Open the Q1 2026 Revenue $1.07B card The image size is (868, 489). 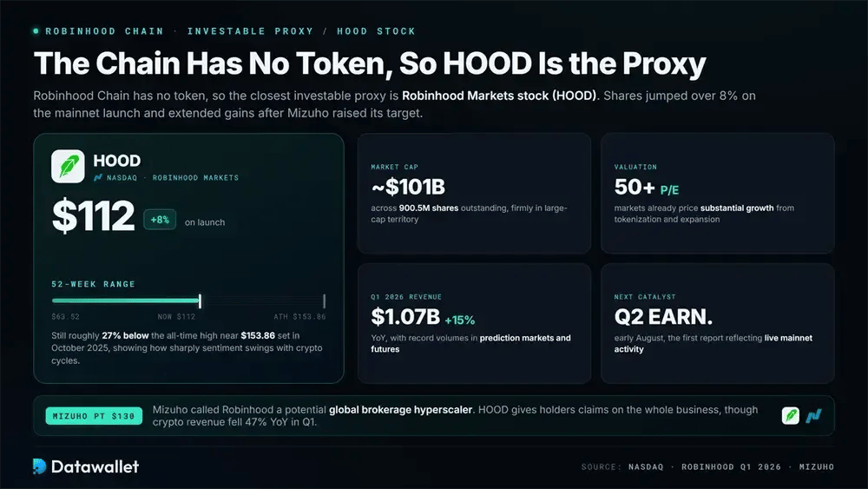tap(474, 323)
